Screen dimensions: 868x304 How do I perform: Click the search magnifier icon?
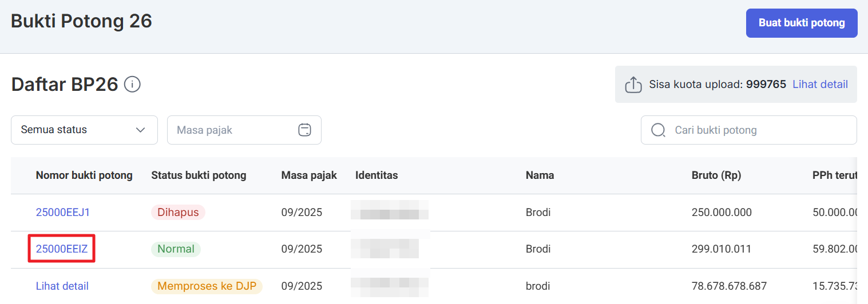pyautogui.click(x=658, y=130)
